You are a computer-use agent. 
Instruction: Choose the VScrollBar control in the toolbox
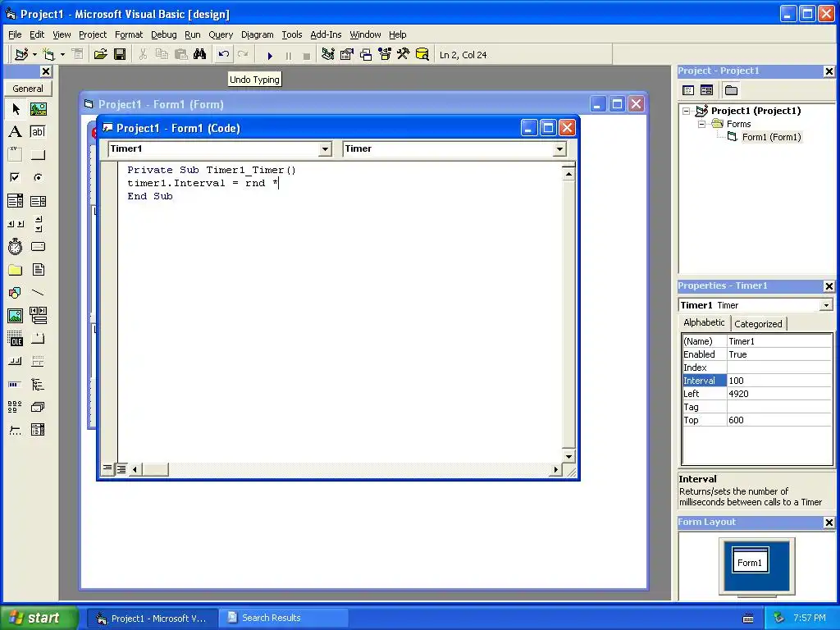point(38,223)
